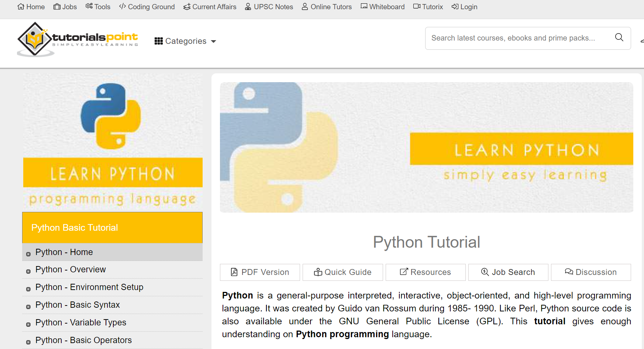Image resolution: width=644 pixels, height=349 pixels.
Task: Select Python - Home in sidebar
Action: (x=112, y=252)
